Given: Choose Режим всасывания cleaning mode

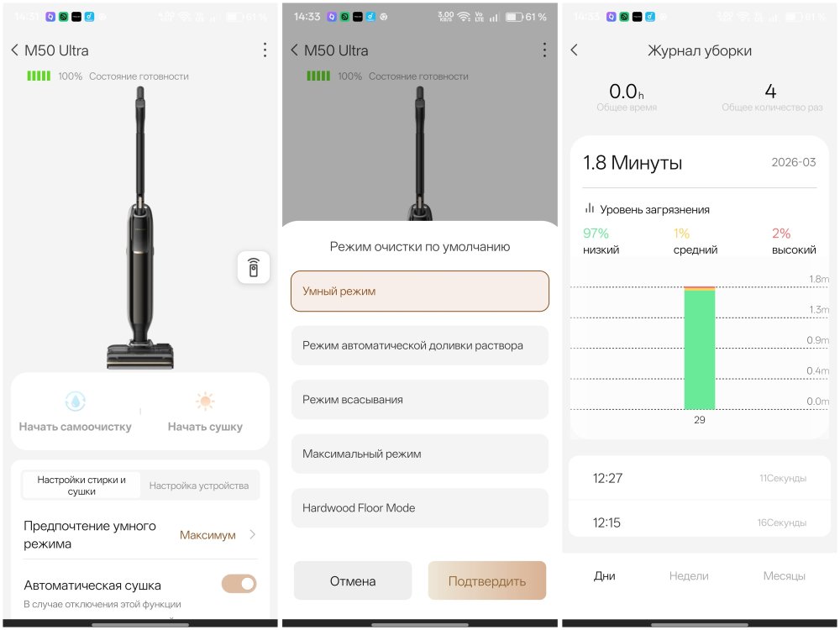Looking at the screenshot, I should [x=420, y=400].
